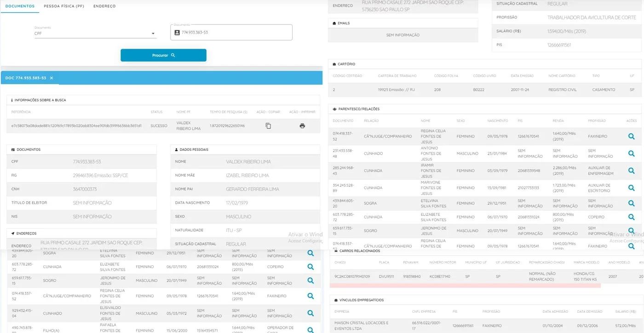
Task: Switch to the Endereço top tab
Action: pyautogui.click(x=104, y=6)
